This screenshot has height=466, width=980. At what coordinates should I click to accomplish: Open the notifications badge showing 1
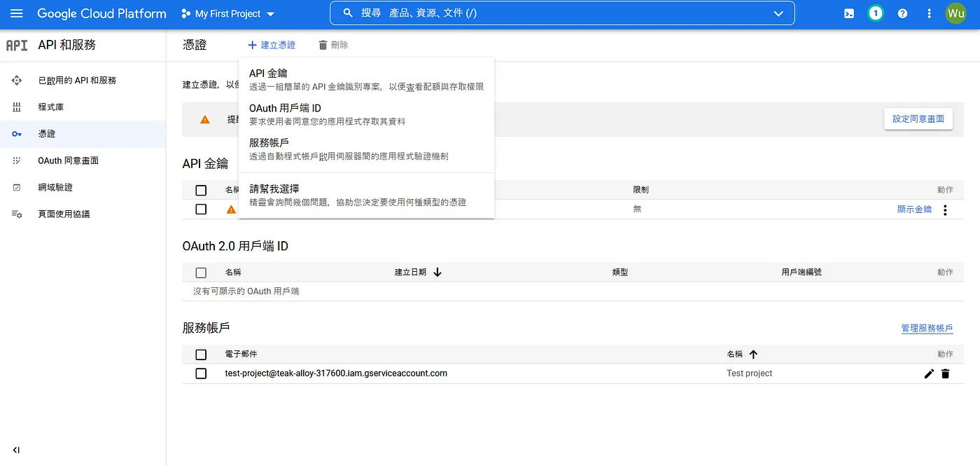[x=875, y=13]
